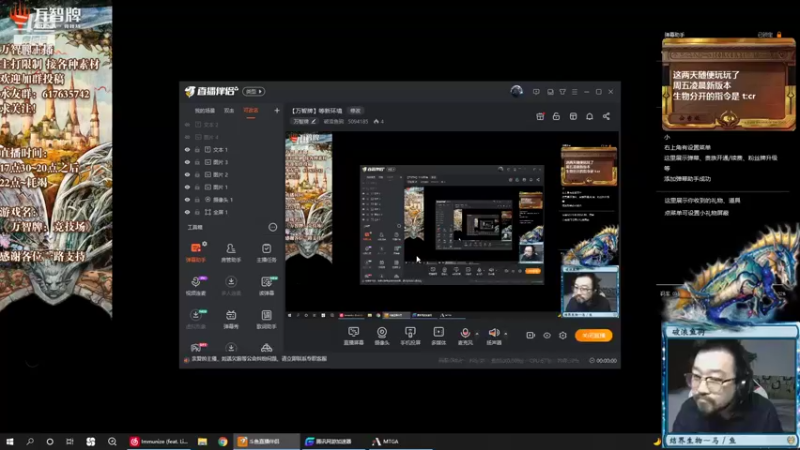Viewport: 800px width, 450px height.
Task: Share the live room
Action: click(x=606, y=116)
